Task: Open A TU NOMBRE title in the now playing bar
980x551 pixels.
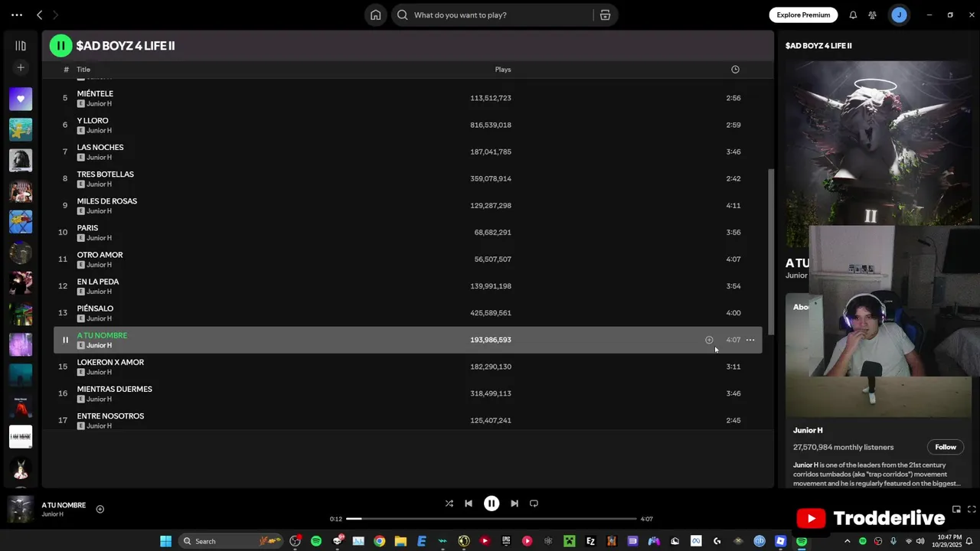Action: pyautogui.click(x=64, y=505)
